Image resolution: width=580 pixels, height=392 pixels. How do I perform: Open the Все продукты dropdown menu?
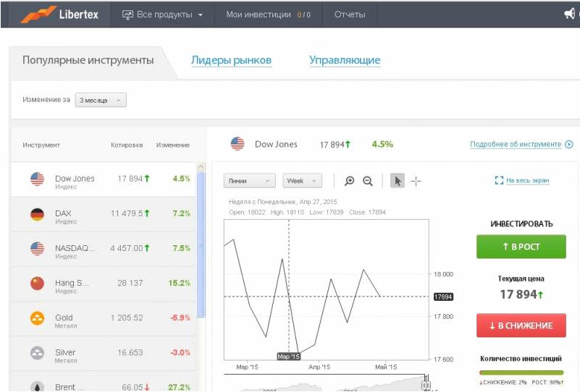coord(162,14)
